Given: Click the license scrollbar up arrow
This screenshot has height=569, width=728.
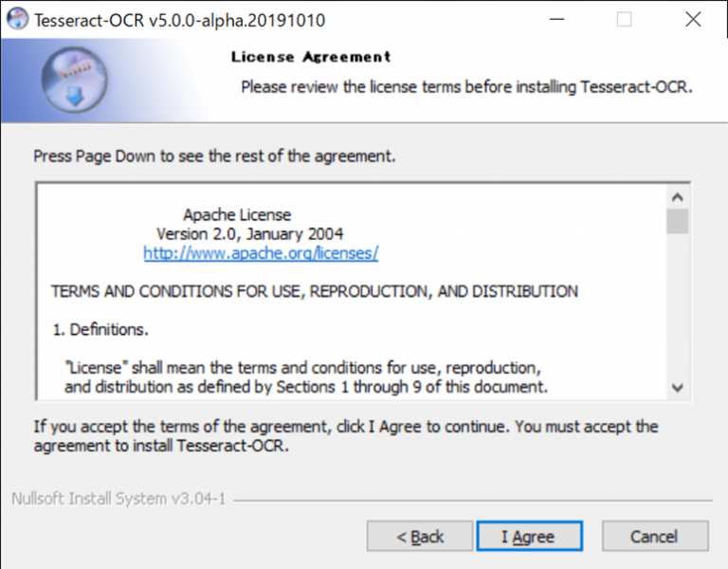Looking at the screenshot, I should tap(677, 197).
